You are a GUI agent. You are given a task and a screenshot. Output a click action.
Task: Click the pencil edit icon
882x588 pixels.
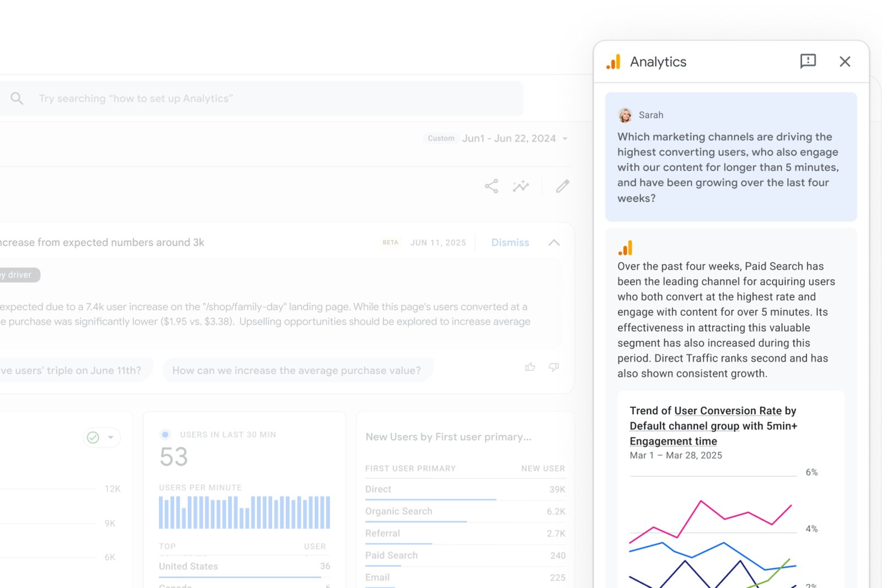[x=562, y=186]
